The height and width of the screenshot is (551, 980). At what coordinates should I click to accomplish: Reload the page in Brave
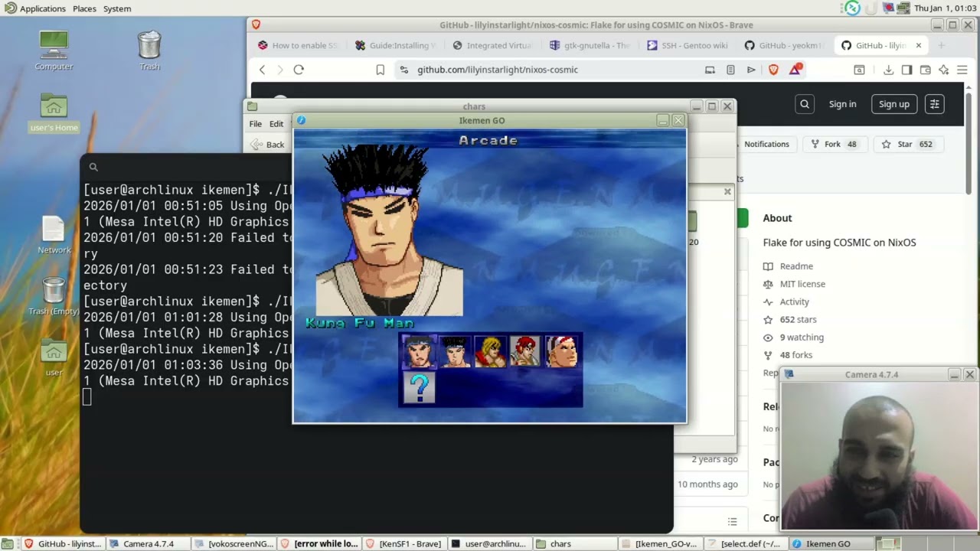click(299, 70)
